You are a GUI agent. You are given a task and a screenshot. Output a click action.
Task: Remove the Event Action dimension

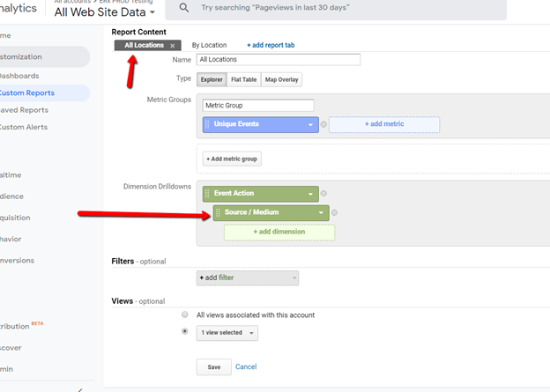click(x=323, y=194)
